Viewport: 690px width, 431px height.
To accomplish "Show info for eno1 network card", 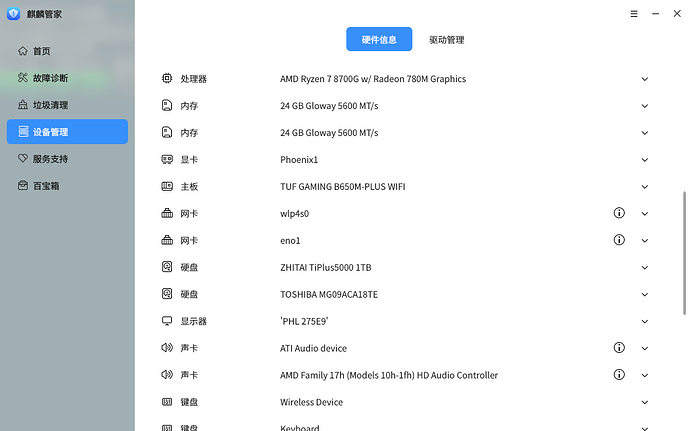I will point(619,240).
